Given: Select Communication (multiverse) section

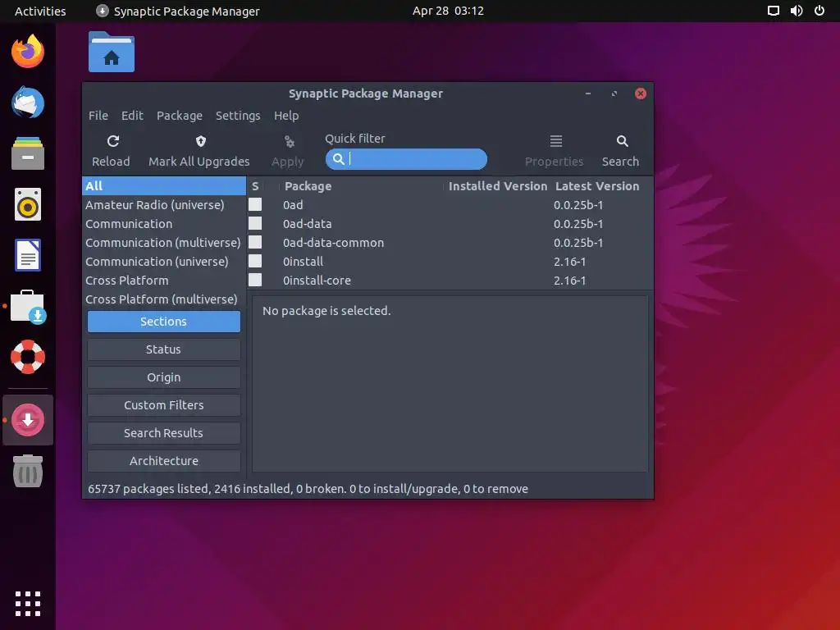Looking at the screenshot, I should pos(164,242).
